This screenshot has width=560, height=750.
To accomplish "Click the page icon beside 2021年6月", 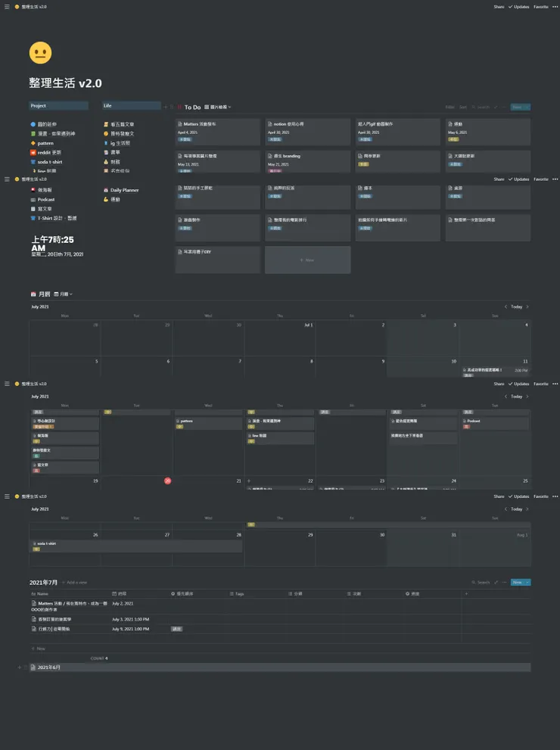I will [x=33, y=668].
